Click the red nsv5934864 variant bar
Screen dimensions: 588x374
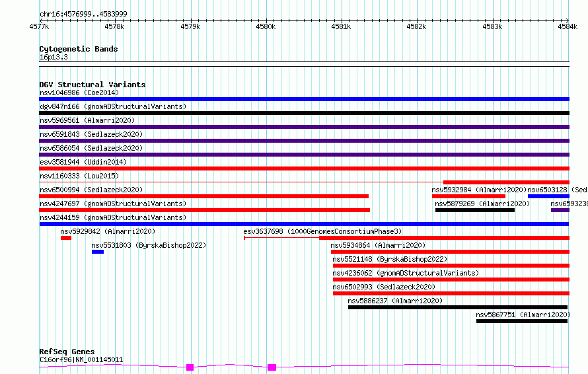click(x=450, y=252)
